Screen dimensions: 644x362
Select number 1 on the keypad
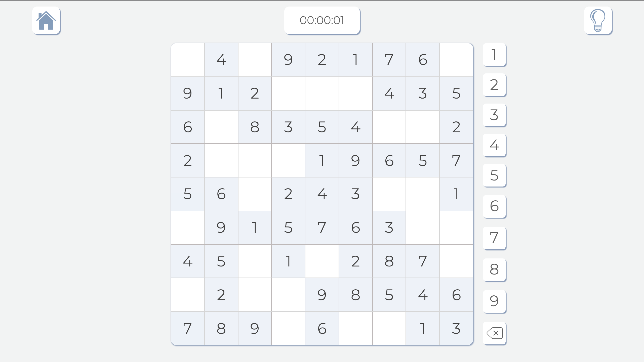click(x=494, y=55)
